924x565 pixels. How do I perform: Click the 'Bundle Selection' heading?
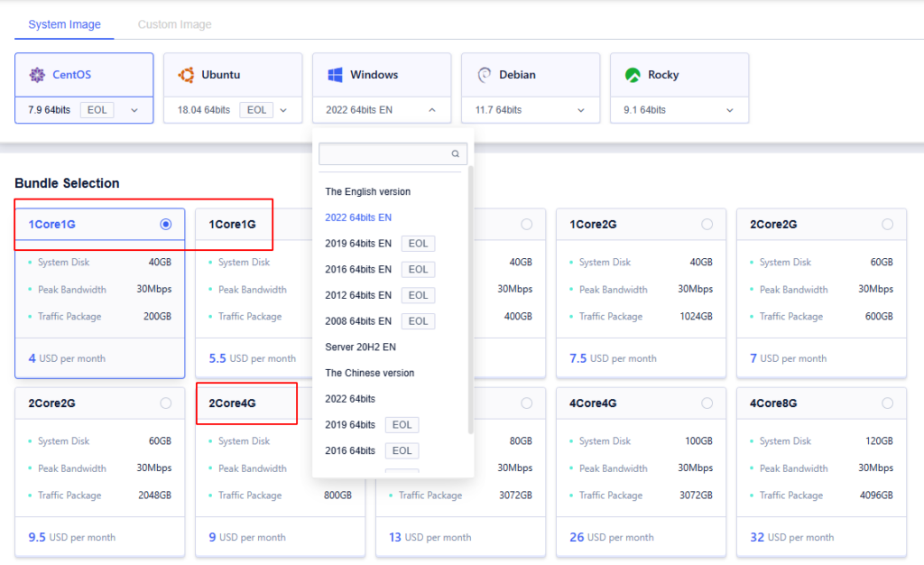67,183
